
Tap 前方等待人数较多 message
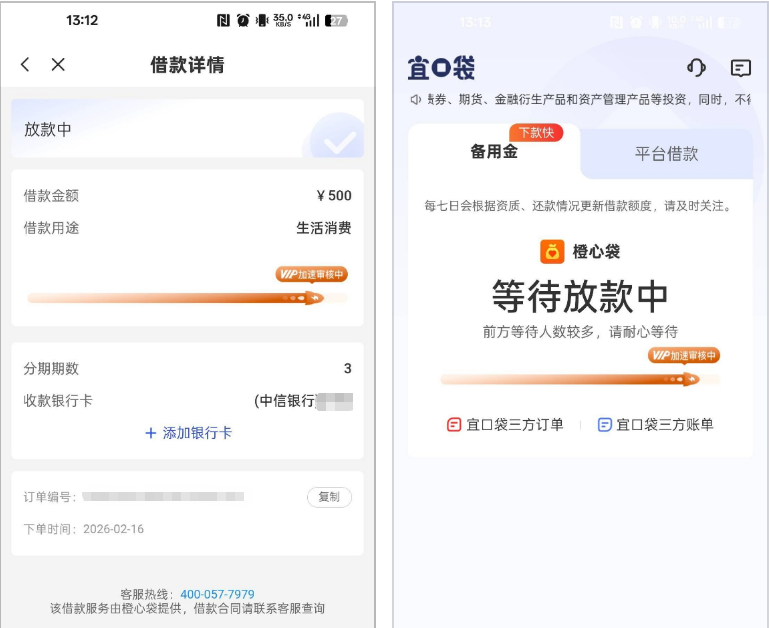[580, 332]
